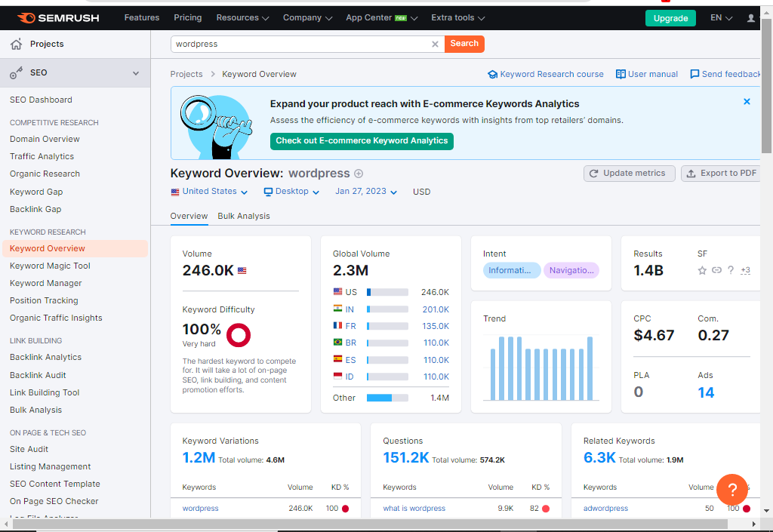This screenshot has width=773, height=532.
Task: Click the red Keyword Difficulty ring
Action: tap(239, 335)
